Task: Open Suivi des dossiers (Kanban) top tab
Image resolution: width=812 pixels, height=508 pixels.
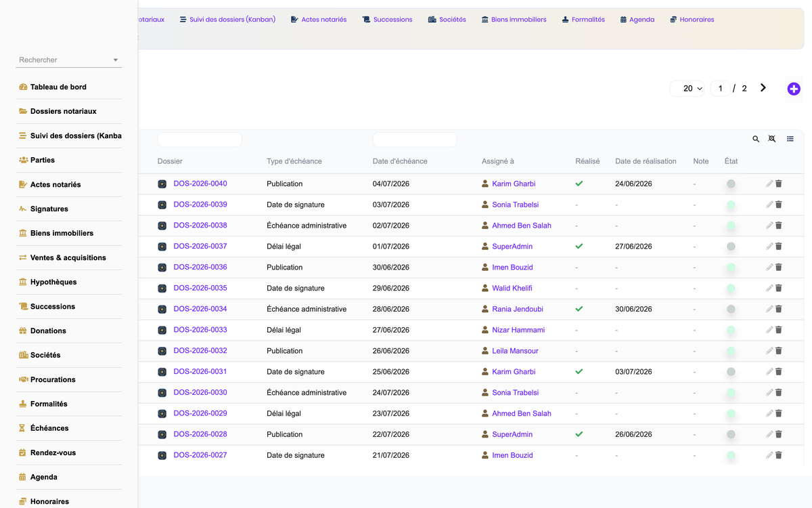Action: pos(227,20)
